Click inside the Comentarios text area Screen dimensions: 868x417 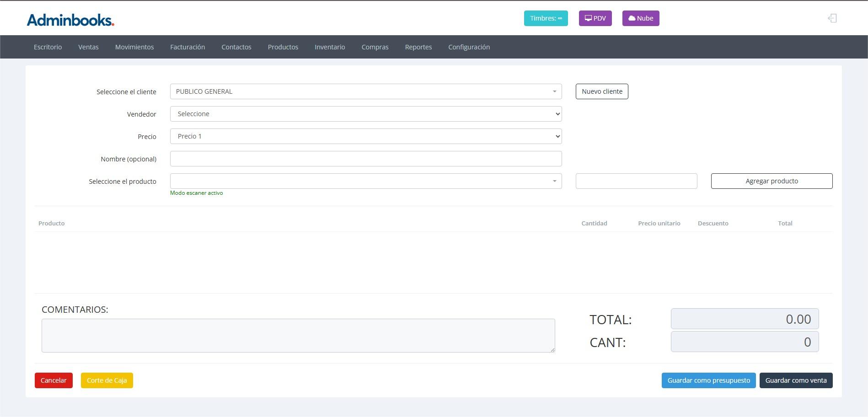pyautogui.click(x=298, y=336)
